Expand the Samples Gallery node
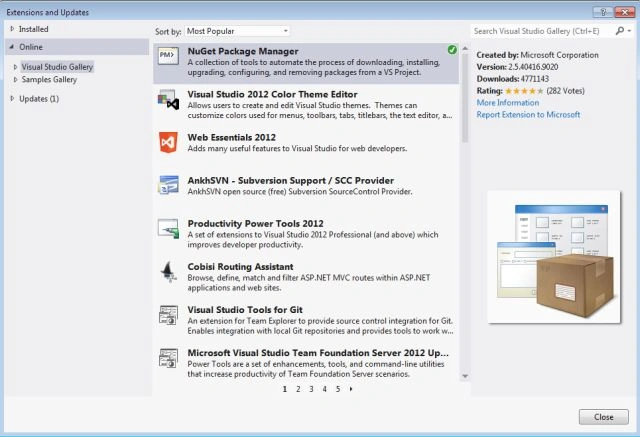 [x=16, y=80]
